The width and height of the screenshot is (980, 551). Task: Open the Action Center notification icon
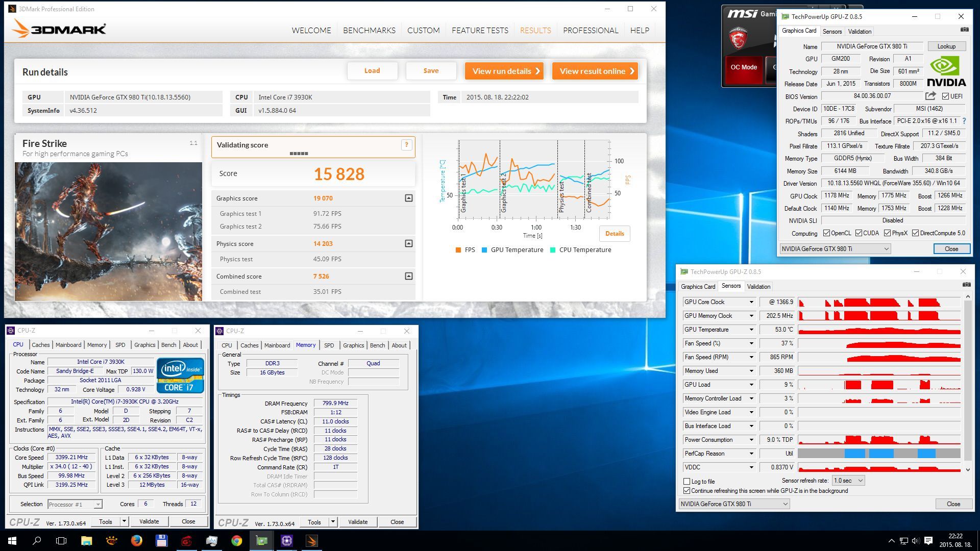[928, 540]
